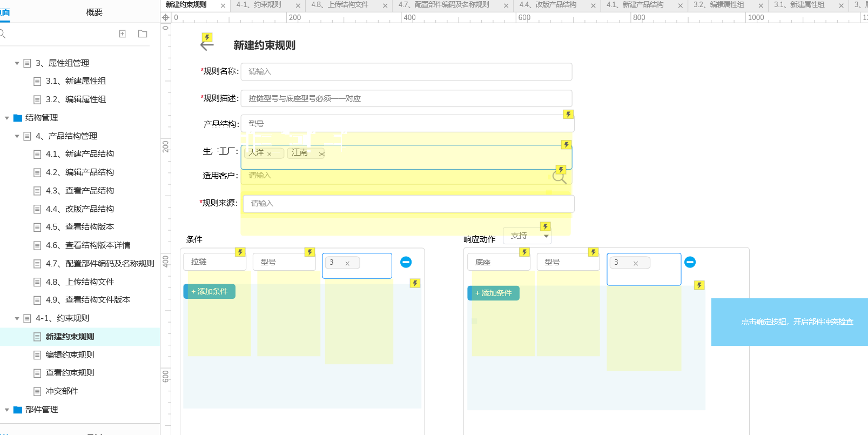Select 3.1、新建属性组 in page tree

[76, 81]
